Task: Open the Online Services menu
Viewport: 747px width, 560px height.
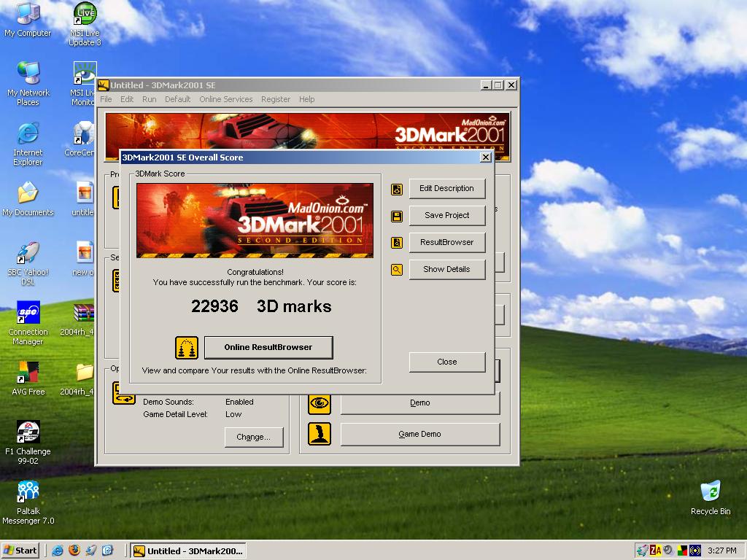Action: tap(225, 99)
